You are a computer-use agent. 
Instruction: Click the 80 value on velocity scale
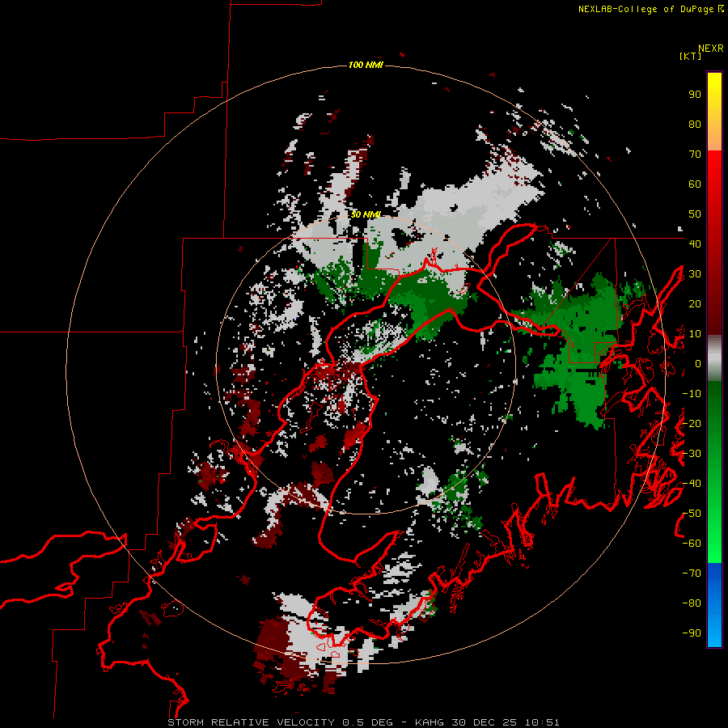(695, 124)
